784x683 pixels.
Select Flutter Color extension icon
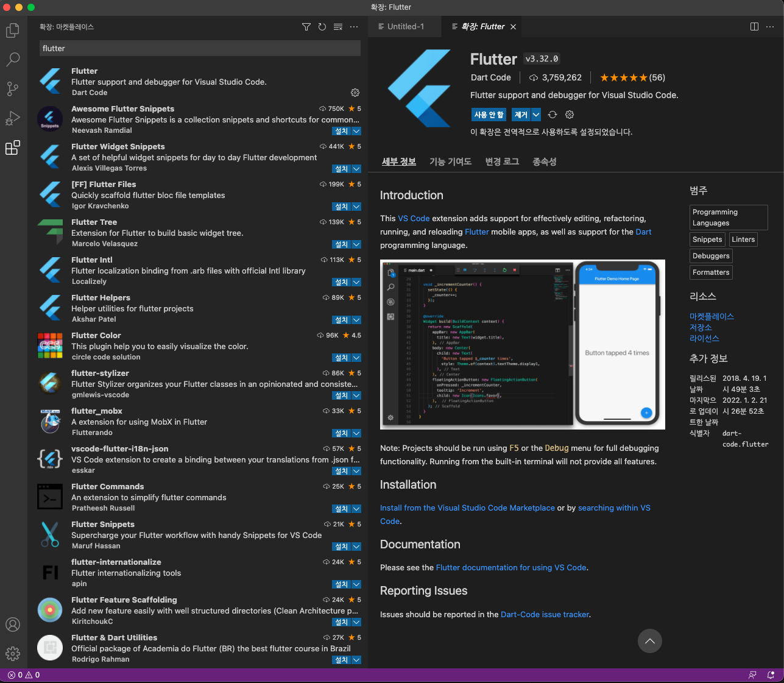tap(50, 345)
